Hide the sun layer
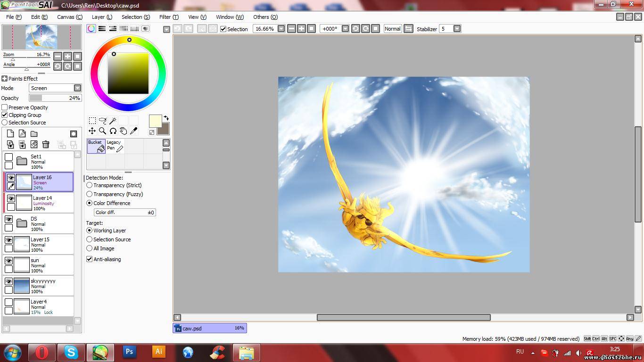Image resolution: width=644 pixels, height=362 pixels. pyautogui.click(x=8, y=261)
